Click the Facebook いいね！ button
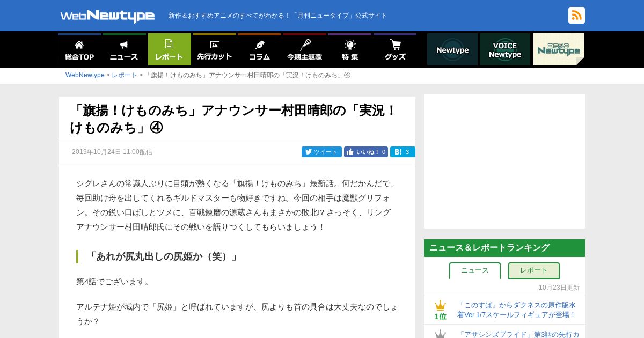The image size is (644, 338). pyautogui.click(x=366, y=152)
